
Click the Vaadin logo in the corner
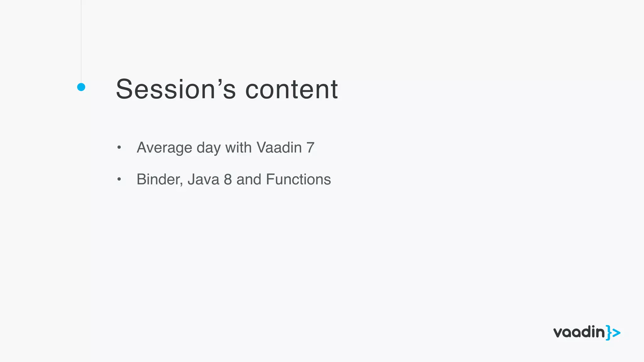click(x=586, y=332)
